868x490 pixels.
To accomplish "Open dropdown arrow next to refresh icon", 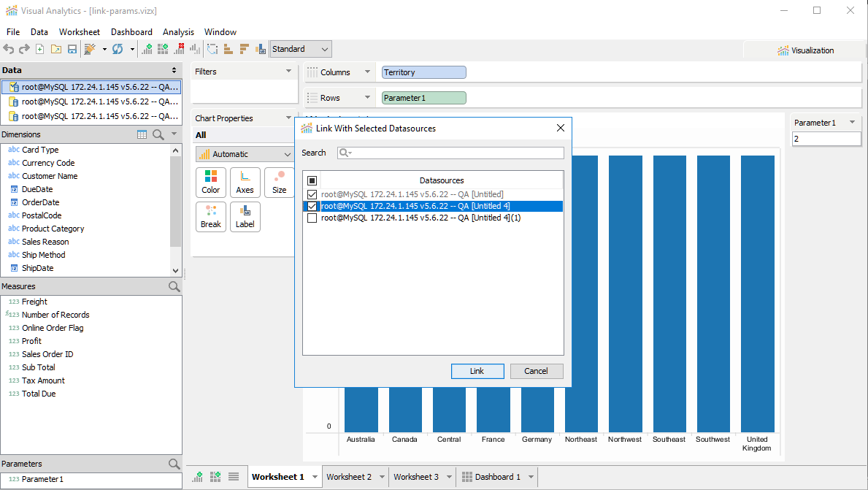I will (132, 49).
